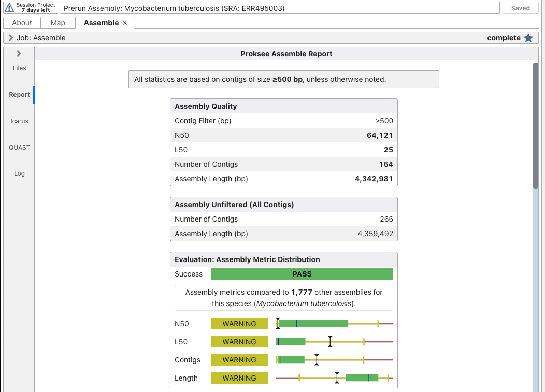Click the project name input field

point(280,8)
